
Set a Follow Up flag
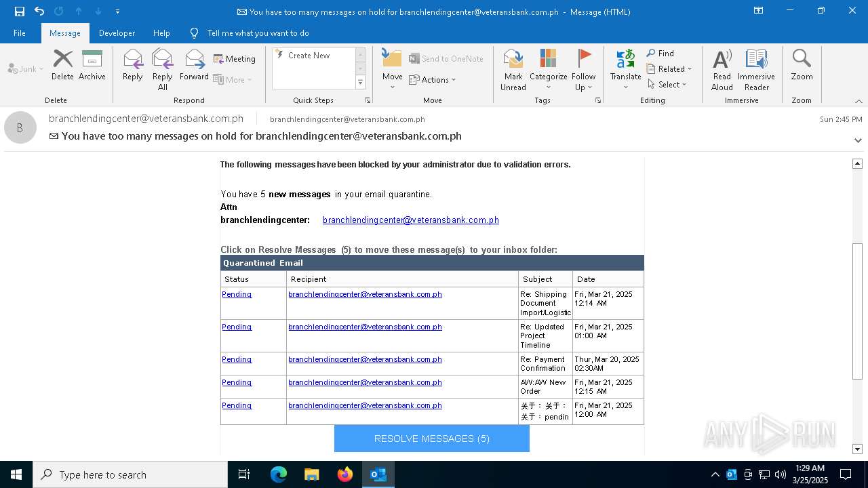click(584, 70)
